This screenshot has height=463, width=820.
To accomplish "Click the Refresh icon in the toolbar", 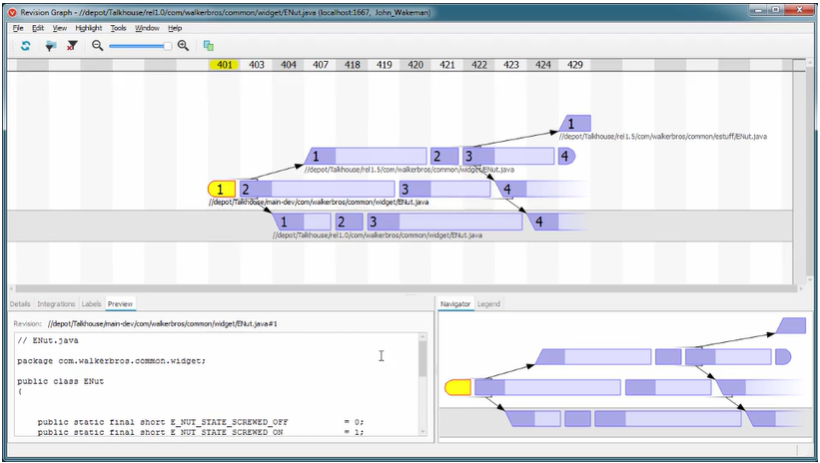I will (25, 46).
